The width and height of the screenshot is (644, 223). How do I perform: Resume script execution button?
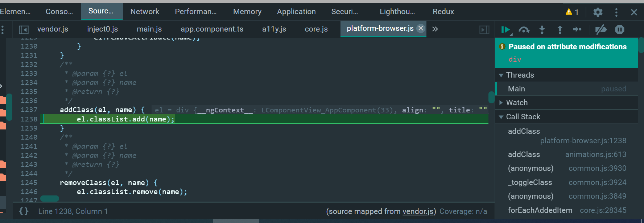pos(506,30)
